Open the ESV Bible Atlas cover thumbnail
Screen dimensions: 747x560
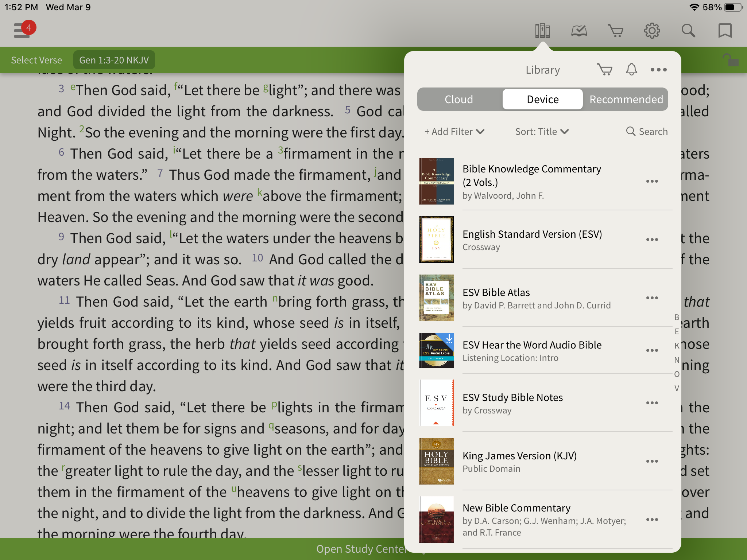(436, 298)
